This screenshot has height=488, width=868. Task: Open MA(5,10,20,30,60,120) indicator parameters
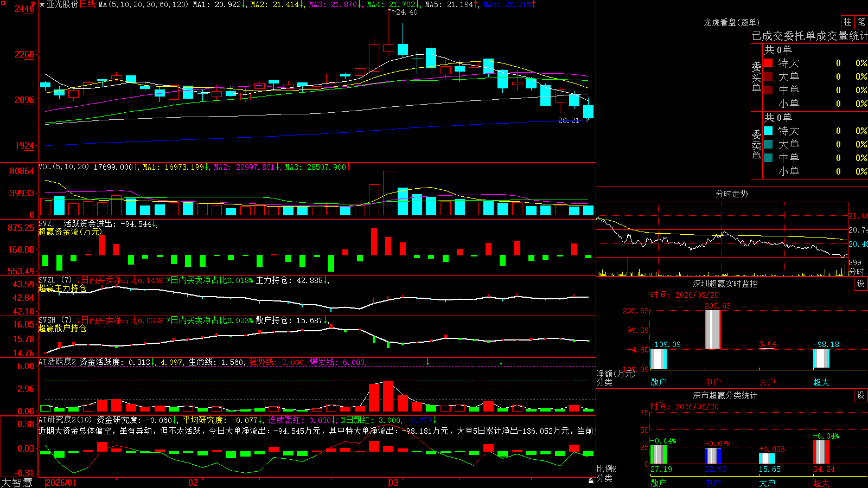click(x=143, y=4)
